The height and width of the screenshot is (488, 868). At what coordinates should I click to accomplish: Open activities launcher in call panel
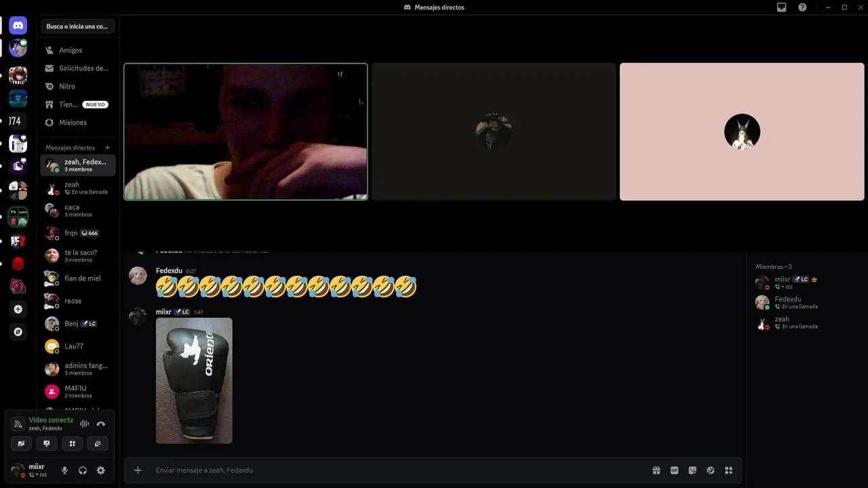(x=72, y=443)
